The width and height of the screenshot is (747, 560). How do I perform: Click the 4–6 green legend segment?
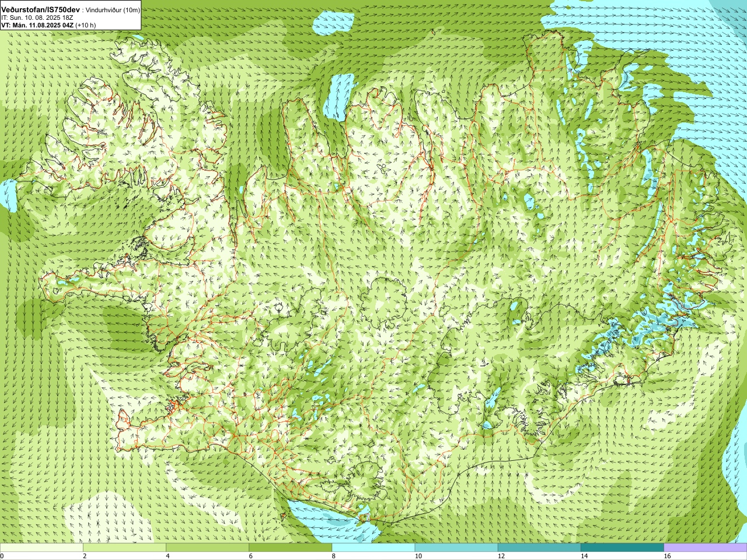coord(207,548)
